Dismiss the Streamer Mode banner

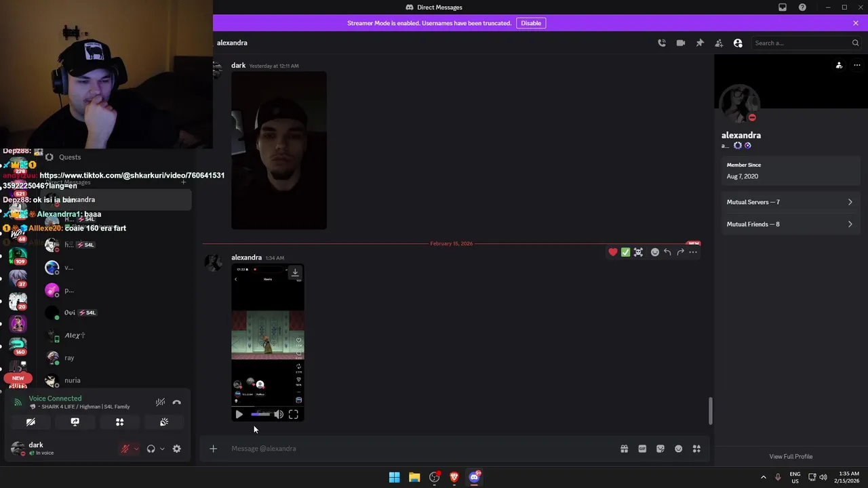click(x=856, y=23)
